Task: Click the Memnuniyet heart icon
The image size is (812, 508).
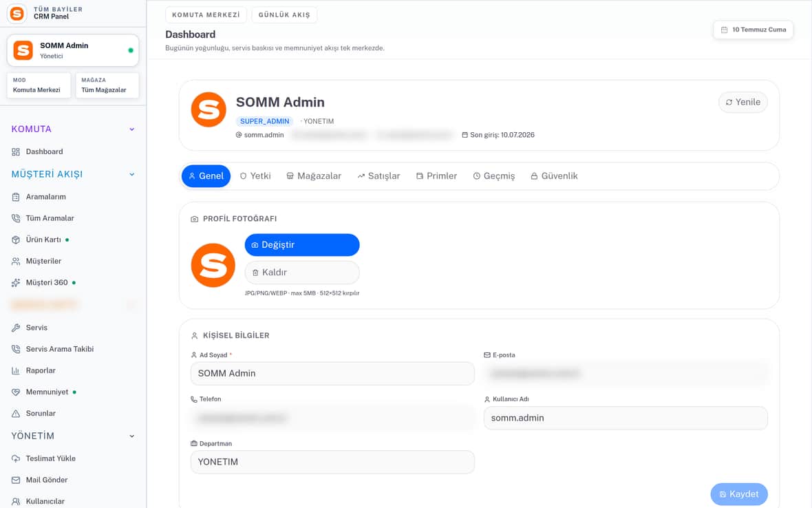Action: pos(16,392)
